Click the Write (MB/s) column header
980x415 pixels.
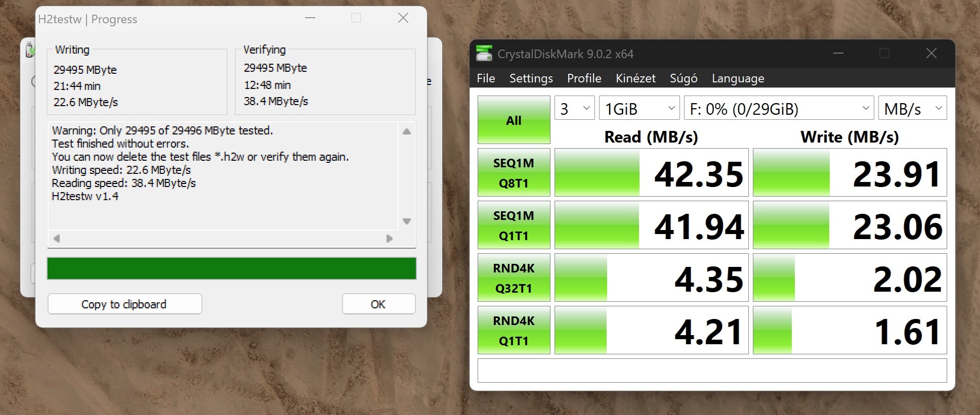(849, 136)
